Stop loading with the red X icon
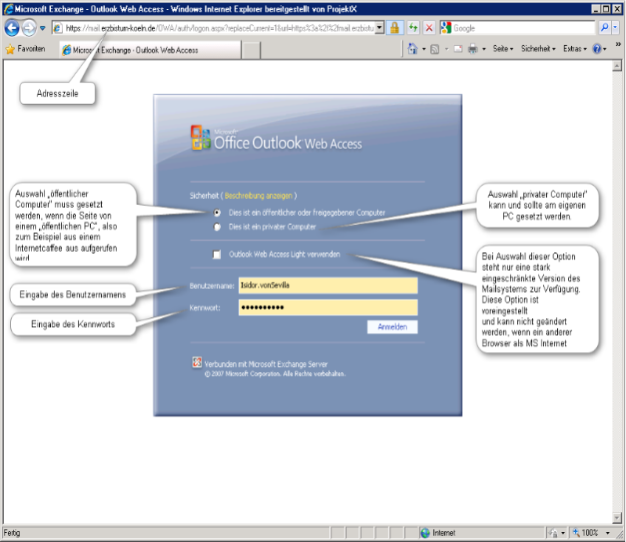This screenshot has height=542, width=626. (429, 28)
